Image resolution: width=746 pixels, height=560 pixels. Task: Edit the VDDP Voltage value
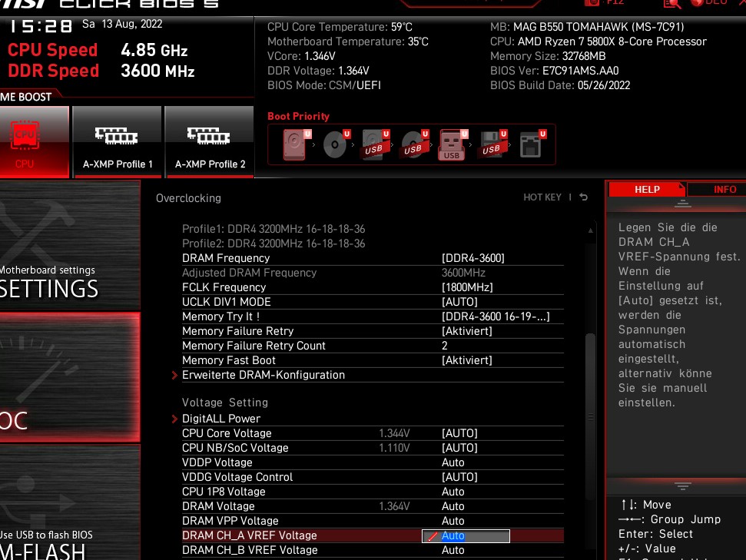point(453,462)
